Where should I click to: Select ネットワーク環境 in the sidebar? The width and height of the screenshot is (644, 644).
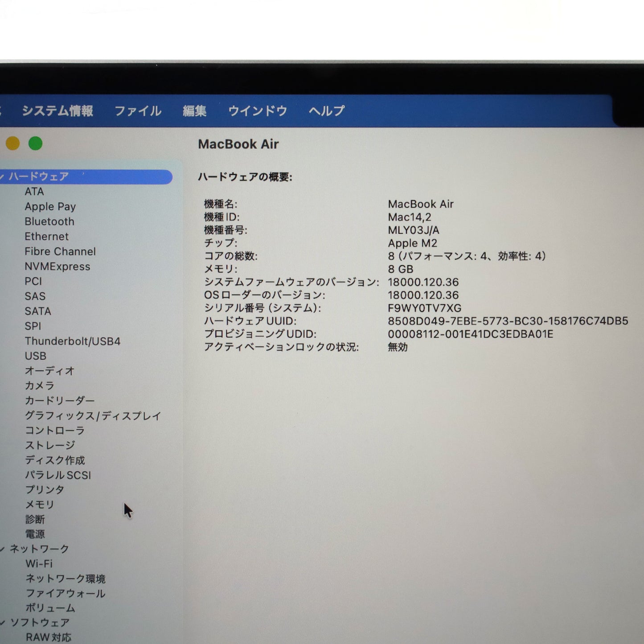tap(66, 579)
